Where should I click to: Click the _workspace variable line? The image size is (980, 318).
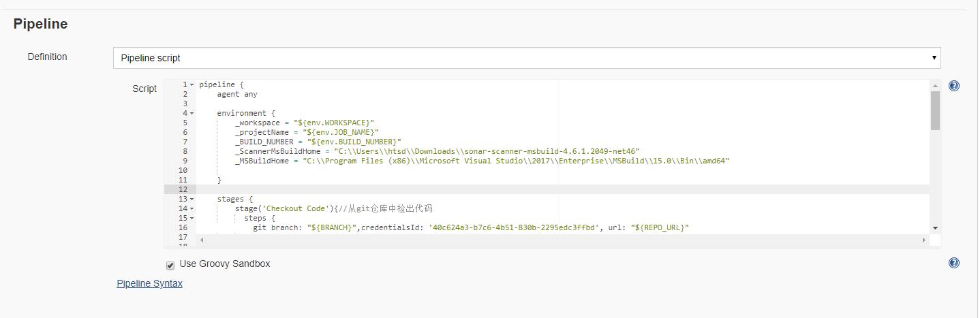305,123
